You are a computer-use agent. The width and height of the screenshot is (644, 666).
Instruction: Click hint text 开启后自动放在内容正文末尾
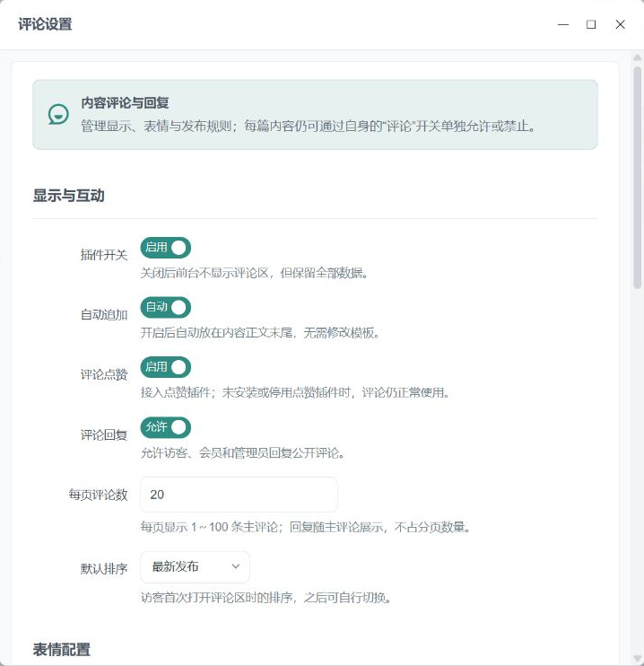pos(216,333)
